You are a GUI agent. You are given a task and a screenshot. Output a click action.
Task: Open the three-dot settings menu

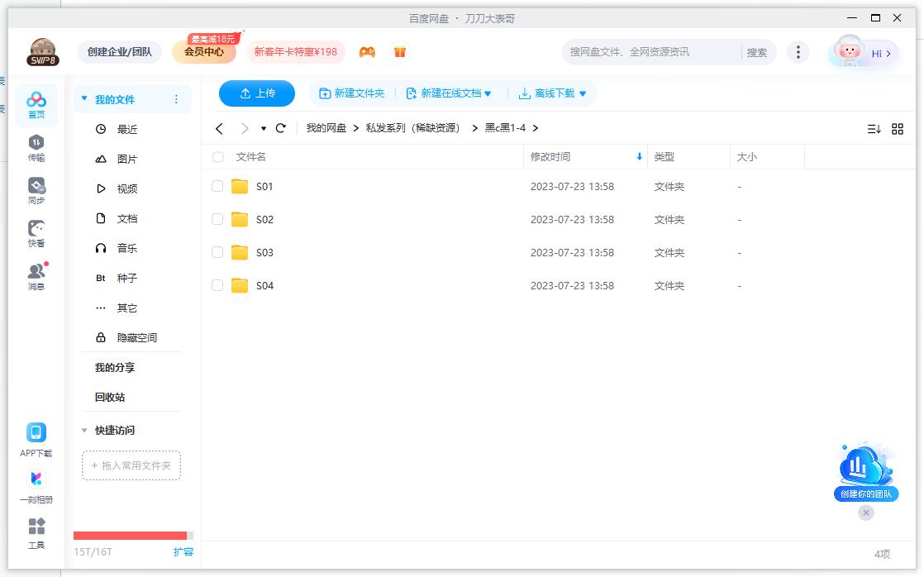click(798, 51)
